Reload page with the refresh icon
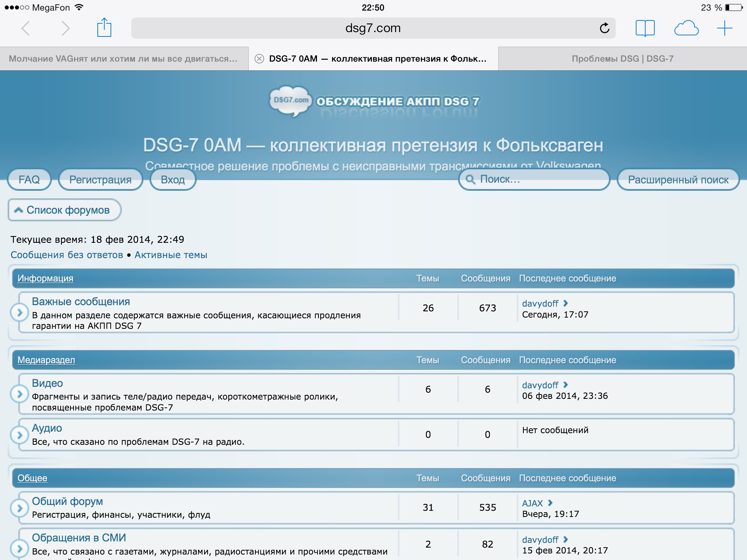The image size is (747, 560). [604, 28]
